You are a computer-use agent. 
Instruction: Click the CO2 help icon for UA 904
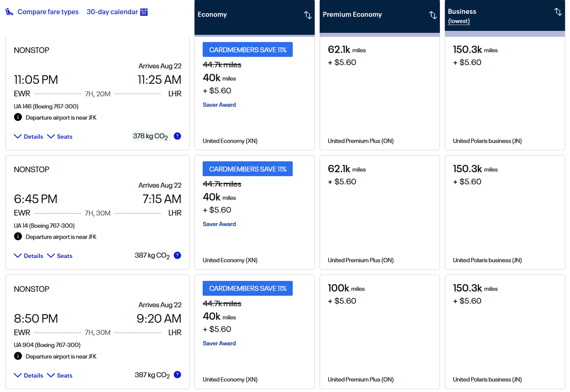point(177,374)
